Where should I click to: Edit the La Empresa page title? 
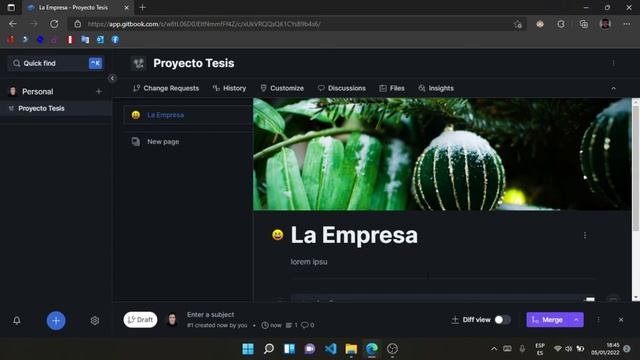pyautogui.click(x=354, y=235)
